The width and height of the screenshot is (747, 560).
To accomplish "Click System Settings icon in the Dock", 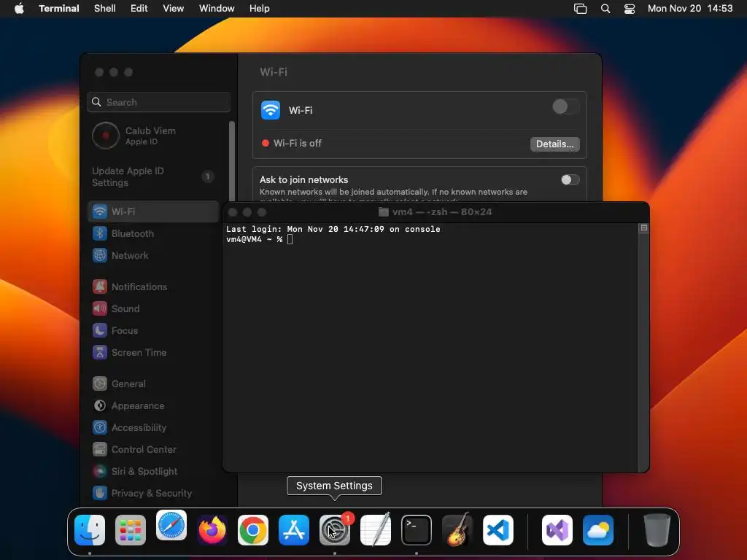I will click(x=335, y=530).
